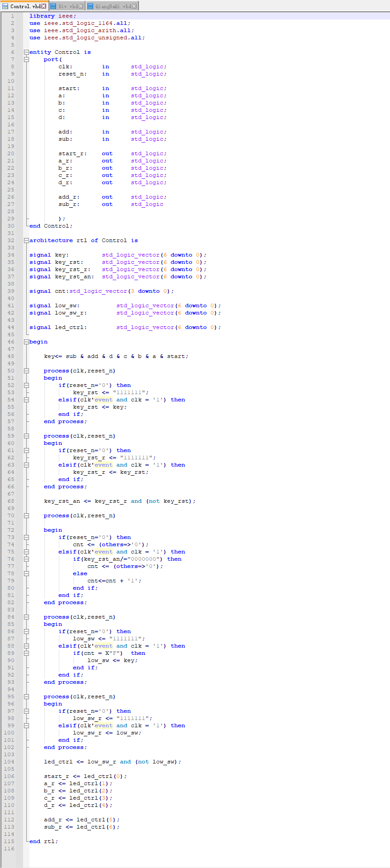The image size is (390, 868).
Task: Fold the process at line 84
Action: pyautogui.click(x=26, y=617)
